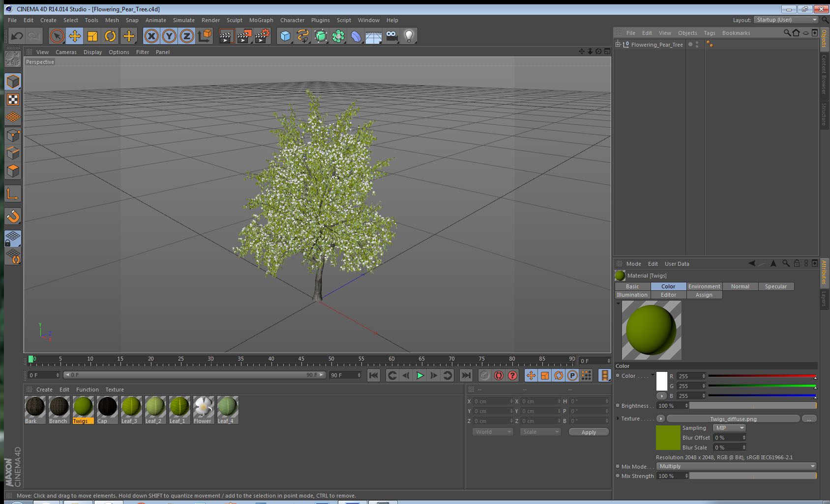Open the deformer objects icon
Screen dimensions: 830x504
[x=356, y=36]
